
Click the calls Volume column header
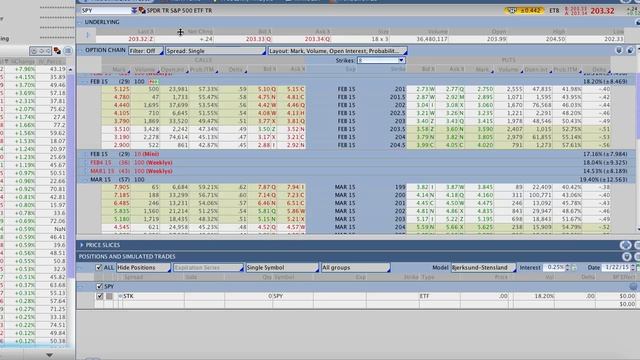click(144, 69)
